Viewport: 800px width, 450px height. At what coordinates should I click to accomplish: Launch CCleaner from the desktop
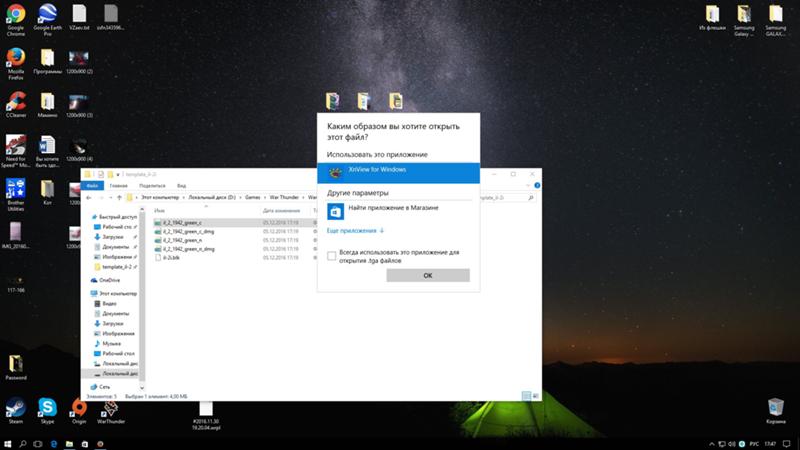click(16, 105)
